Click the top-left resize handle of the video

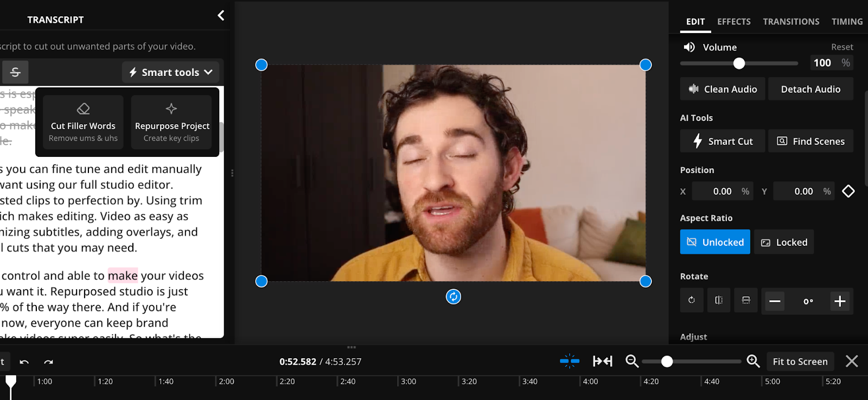tap(261, 65)
